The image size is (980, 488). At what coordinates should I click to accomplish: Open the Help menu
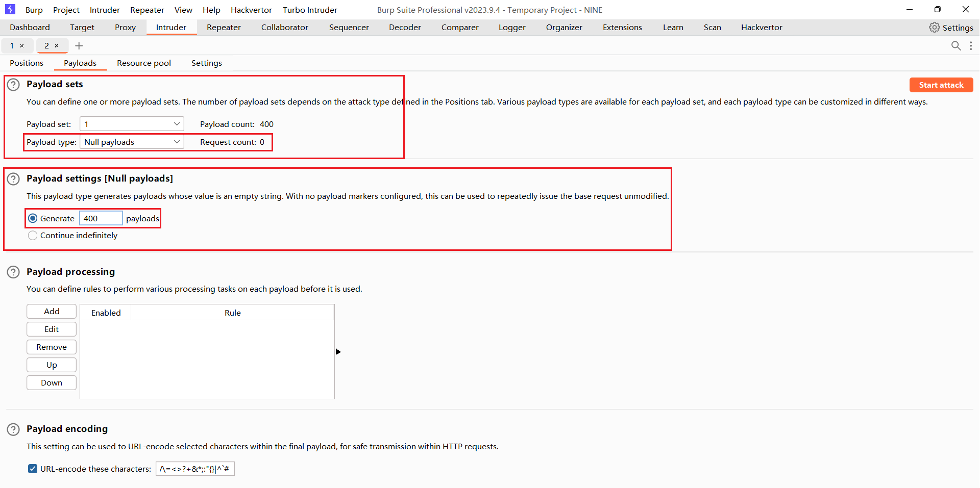click(x=211, y=10)
